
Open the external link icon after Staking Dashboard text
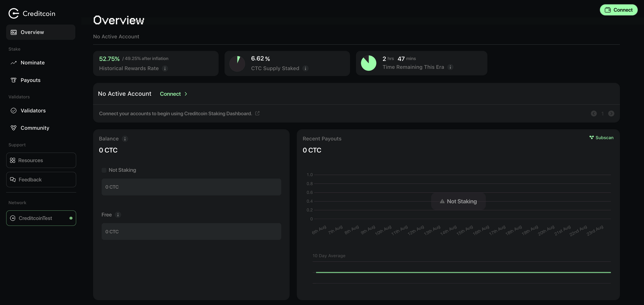257,113
